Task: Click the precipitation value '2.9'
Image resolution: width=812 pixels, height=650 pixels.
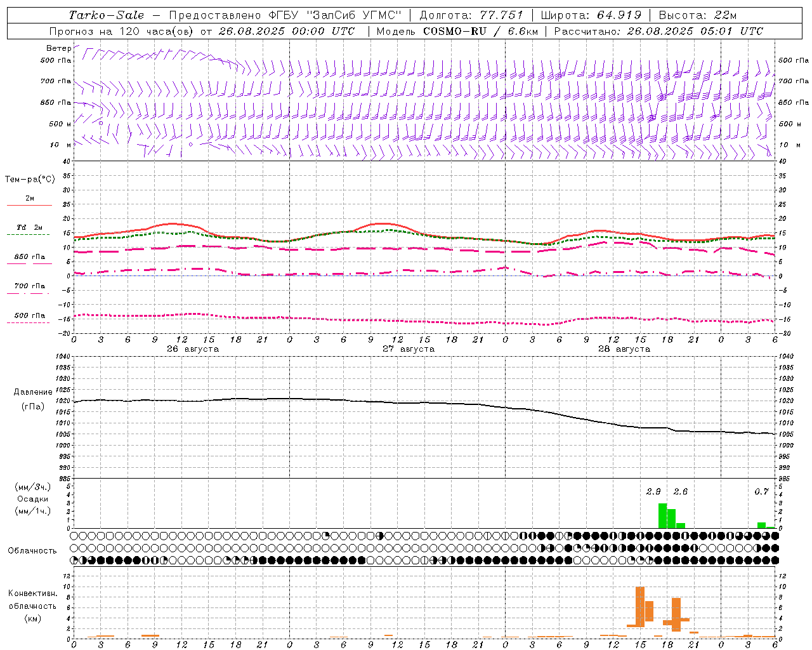Action: pyautogui.click(x=653, y=491)
